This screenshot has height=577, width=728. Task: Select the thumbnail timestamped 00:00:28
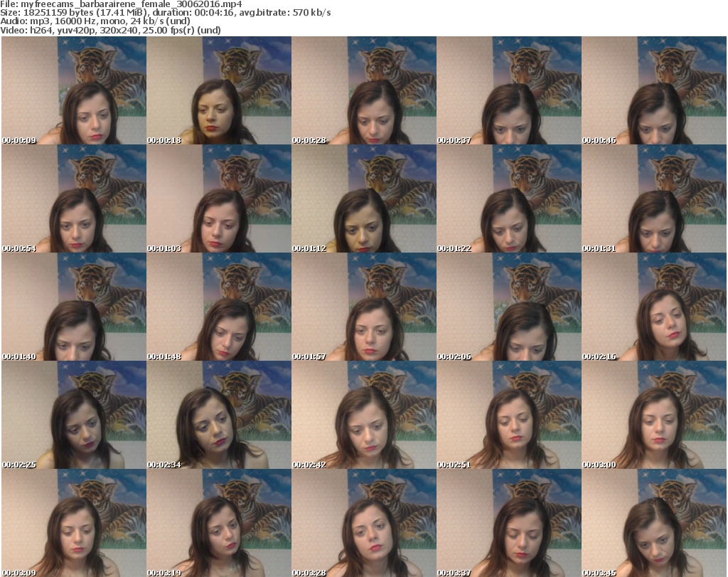tap(364, 90)
